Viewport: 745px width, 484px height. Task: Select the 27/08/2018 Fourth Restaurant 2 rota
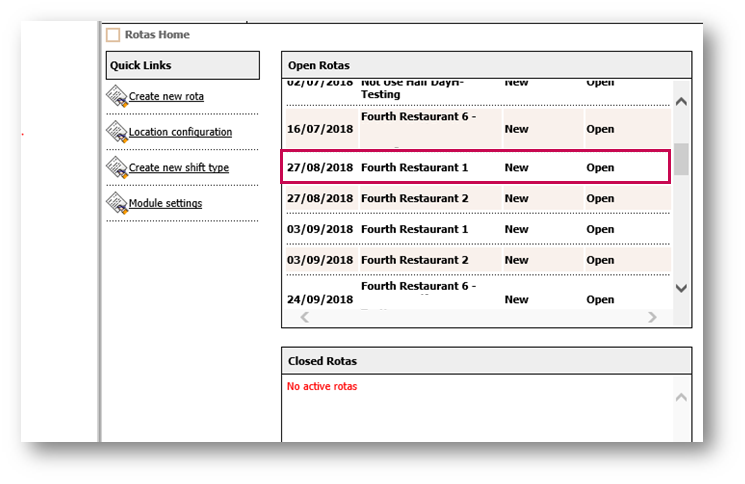point(414,199)
